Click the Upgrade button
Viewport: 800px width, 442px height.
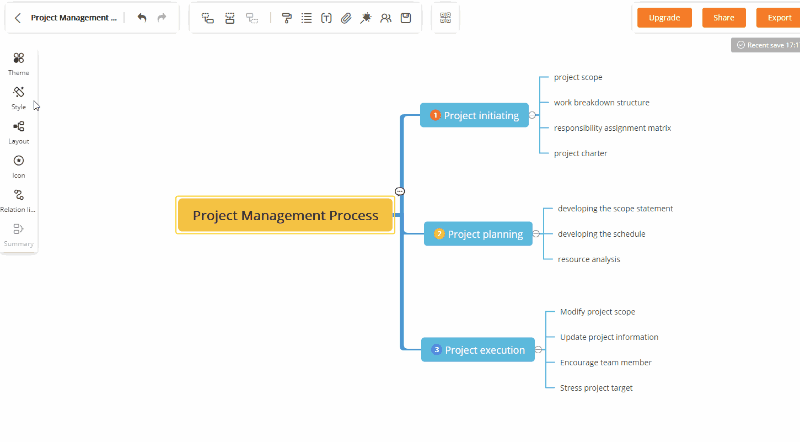664,18
